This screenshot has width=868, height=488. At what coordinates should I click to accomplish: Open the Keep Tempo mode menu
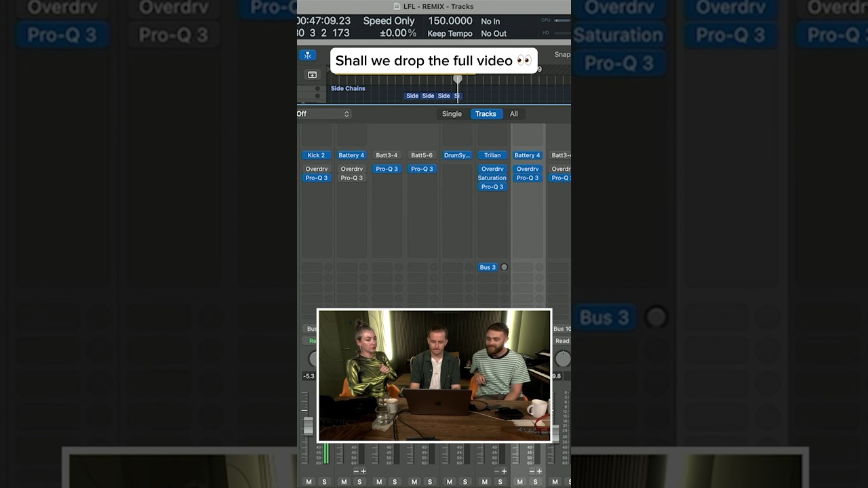(450, 33)
